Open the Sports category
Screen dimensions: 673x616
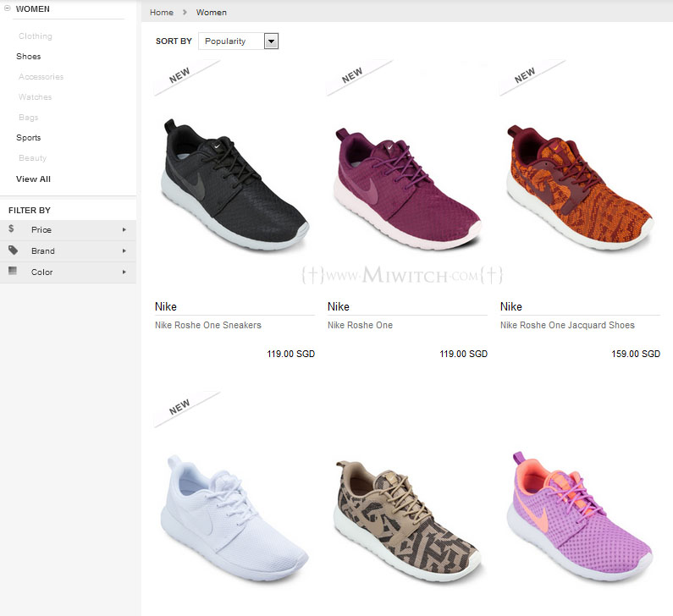(28, 138)
